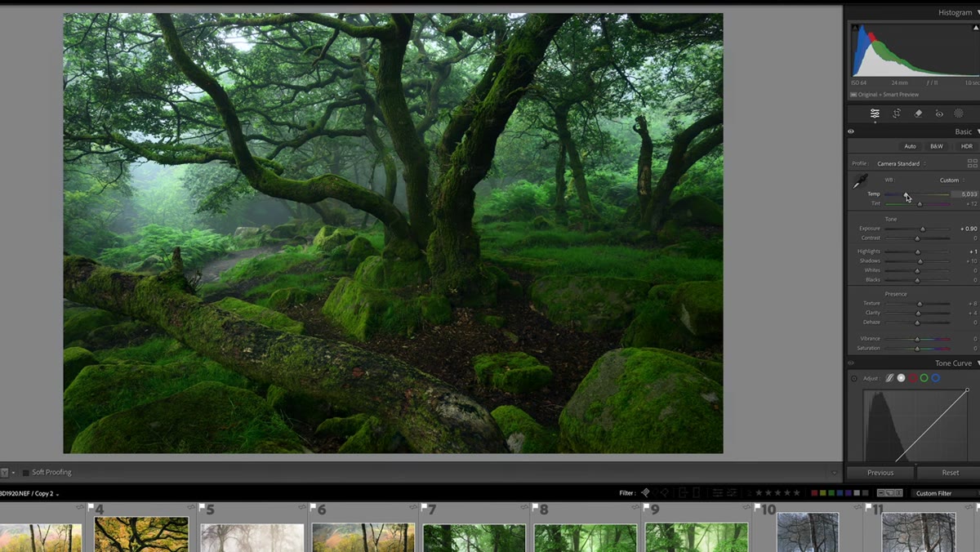Click the flag on thumbnail 8
The height and width of the screenshot is (552, 980).
535,507
